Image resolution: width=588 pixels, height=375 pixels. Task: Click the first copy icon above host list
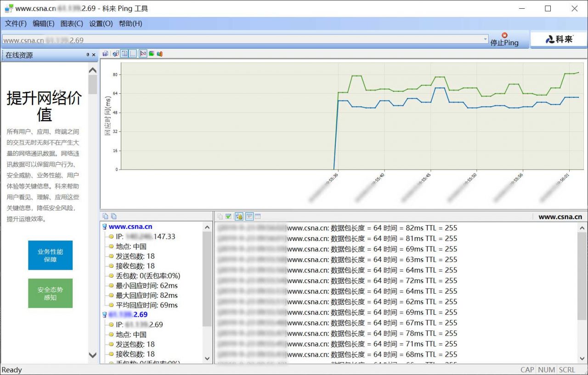[105, 216]
